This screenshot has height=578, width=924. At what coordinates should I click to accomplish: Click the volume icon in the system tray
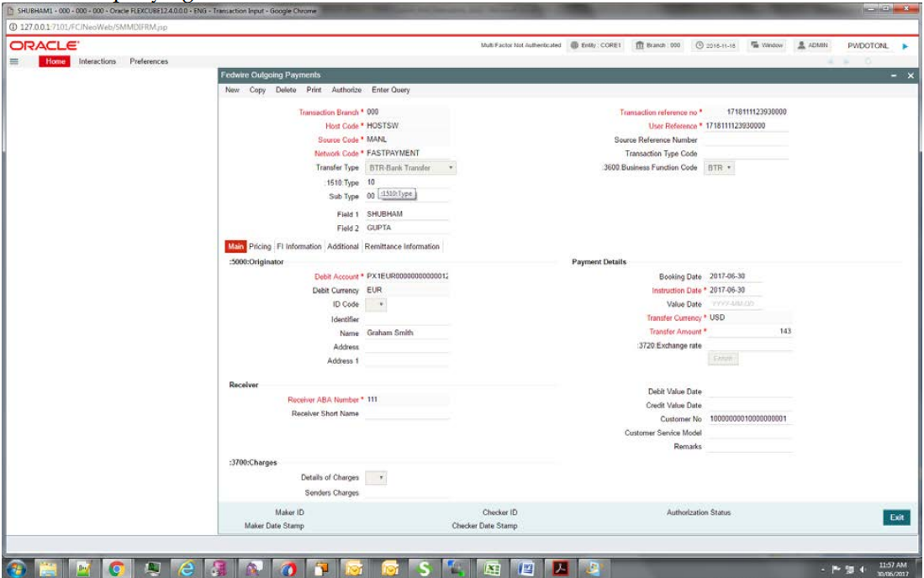point(863,569)
